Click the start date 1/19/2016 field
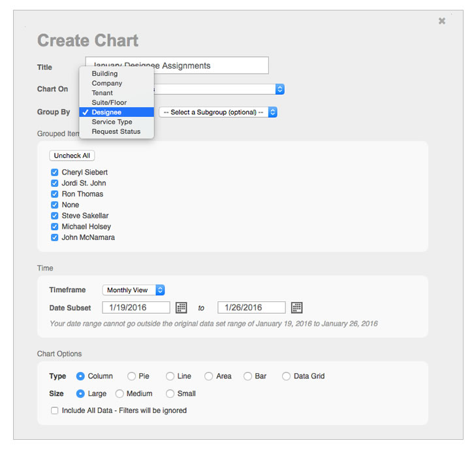This screenshot has width=476, height=449. (136, 308)
